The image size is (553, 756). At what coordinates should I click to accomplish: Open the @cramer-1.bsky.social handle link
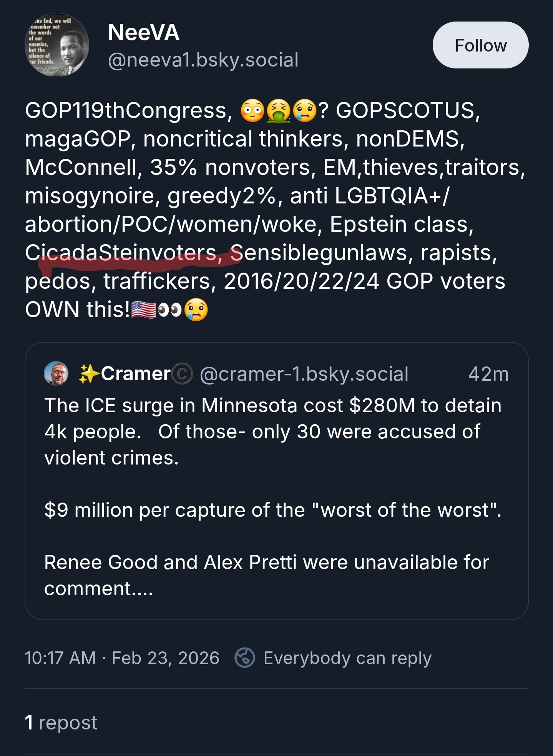(x=304, y=374)
